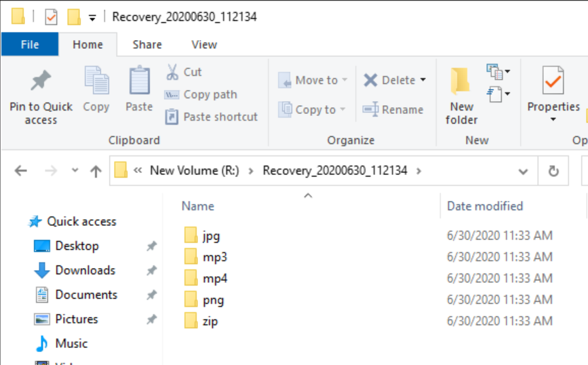Switch to the Share ribbon tab
The image size is (588, 365).
[147, 45]
